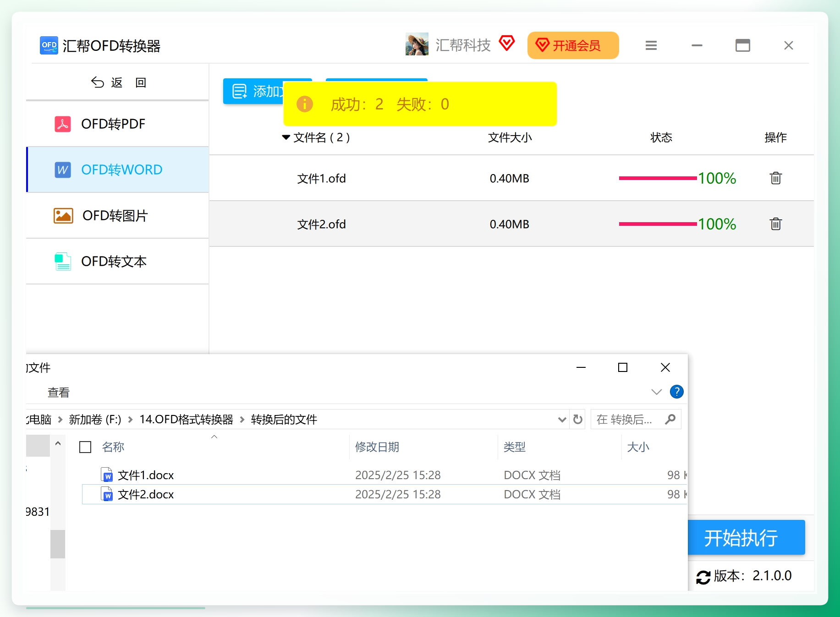Screen dimensions: 840x617
Task: Click the Word icon of 文件1.docx
Action: (x=107, y=475)
